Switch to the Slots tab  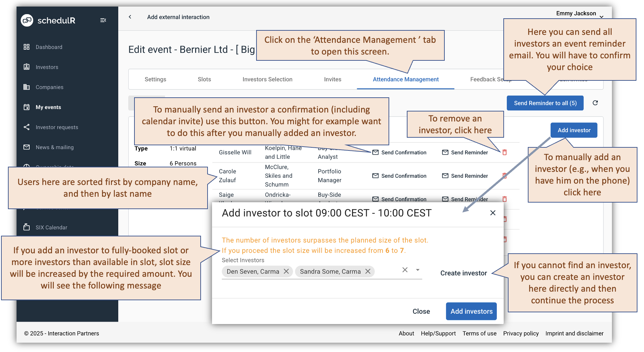204,79
